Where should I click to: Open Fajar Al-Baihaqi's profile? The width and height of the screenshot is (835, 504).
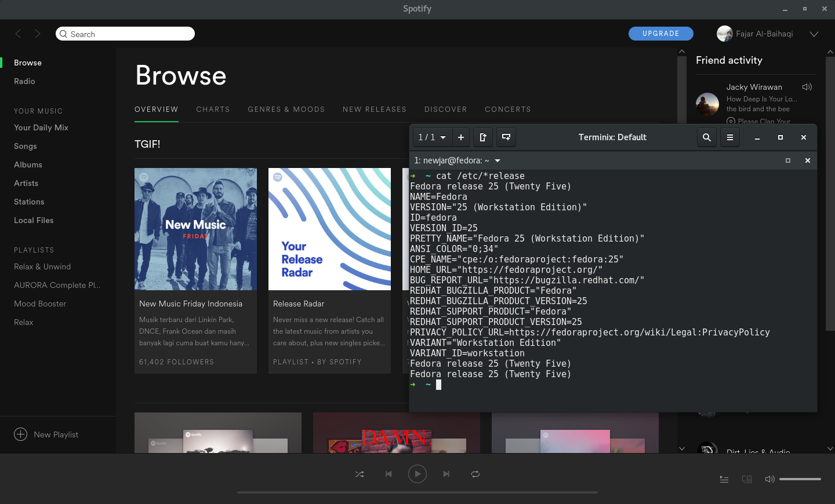coord(755,34)
